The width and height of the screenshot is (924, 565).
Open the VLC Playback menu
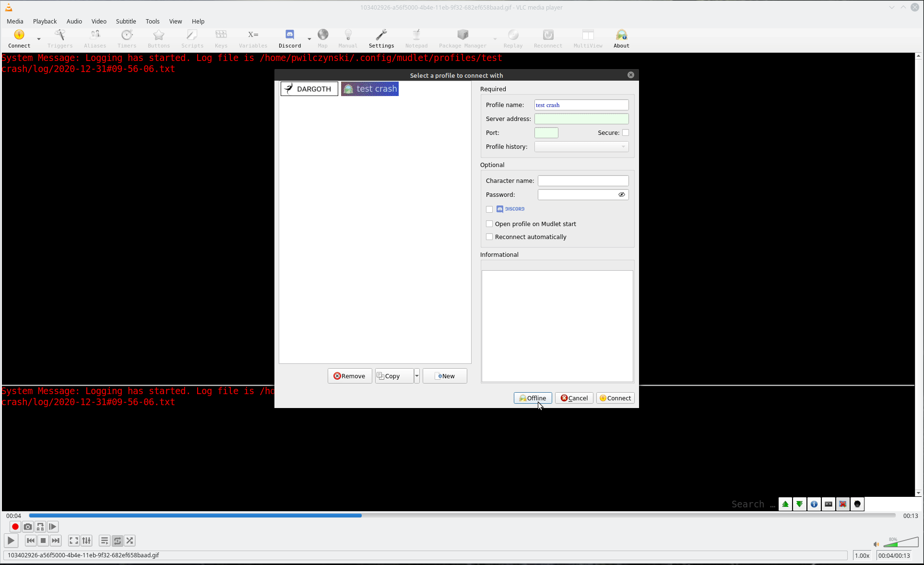pyautogui.click(x=45, y=21)
